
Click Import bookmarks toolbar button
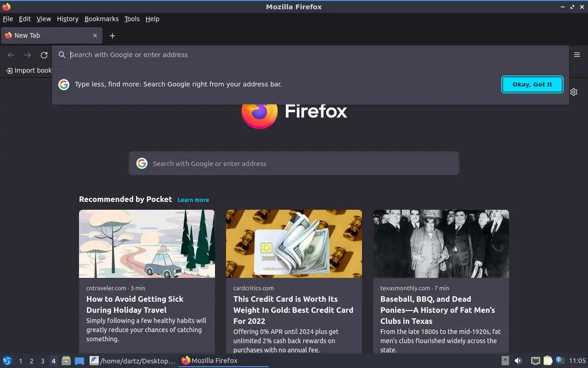[x=28, y=70]
